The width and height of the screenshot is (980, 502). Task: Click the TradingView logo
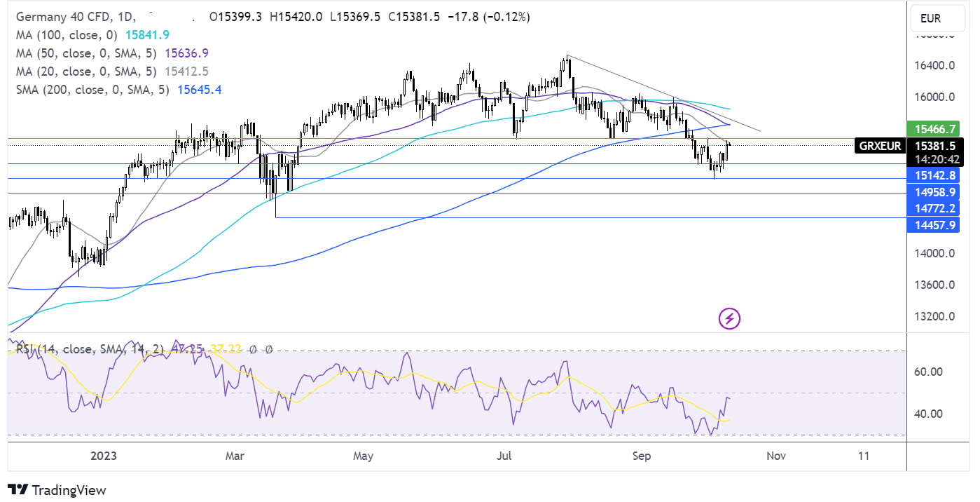(57, 490)
